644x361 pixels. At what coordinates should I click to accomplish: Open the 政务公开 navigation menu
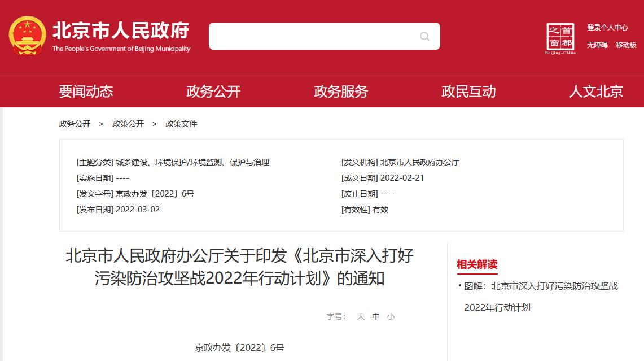213,92
